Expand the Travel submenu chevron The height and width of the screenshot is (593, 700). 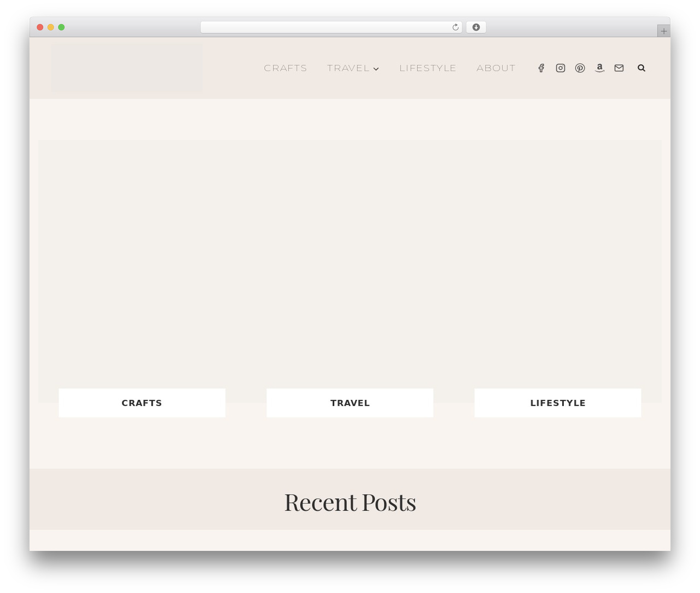point(376,69)
